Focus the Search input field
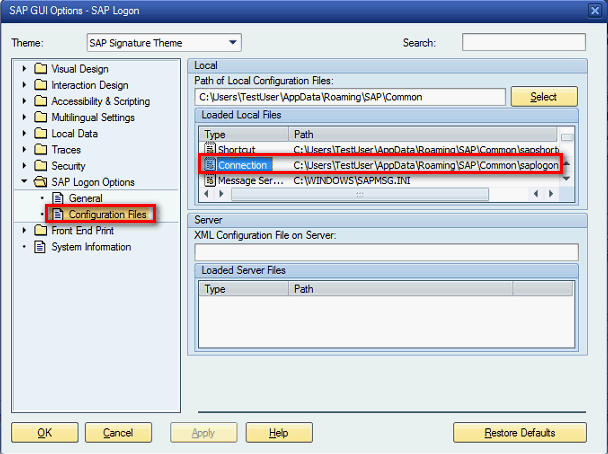 (523, 43)
